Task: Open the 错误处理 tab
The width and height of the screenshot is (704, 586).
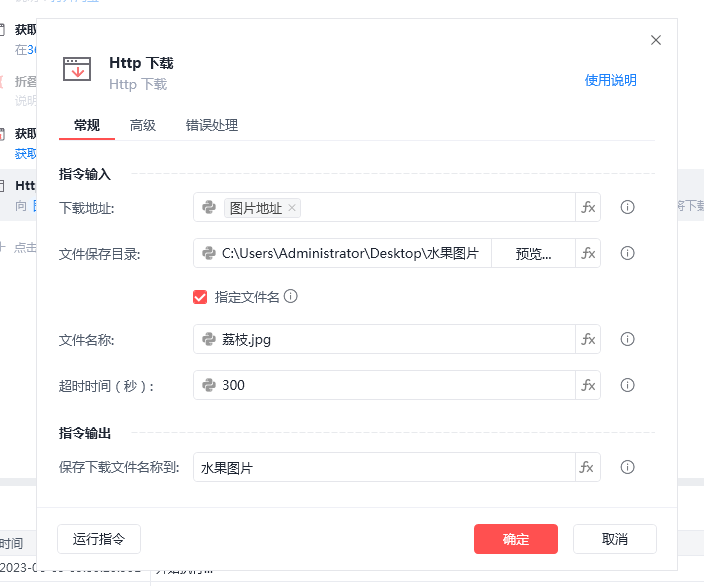Action: [212, 125]
